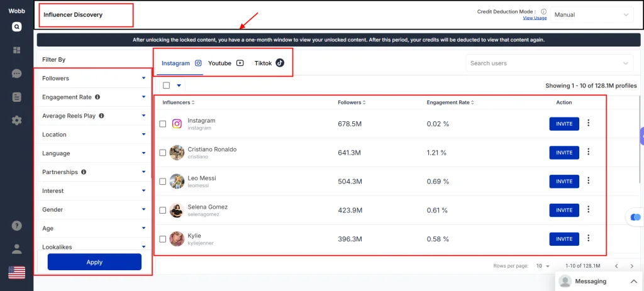The image size is (644, 291).
Task: Switch to the Youtube tab
Action: point(225,63)
